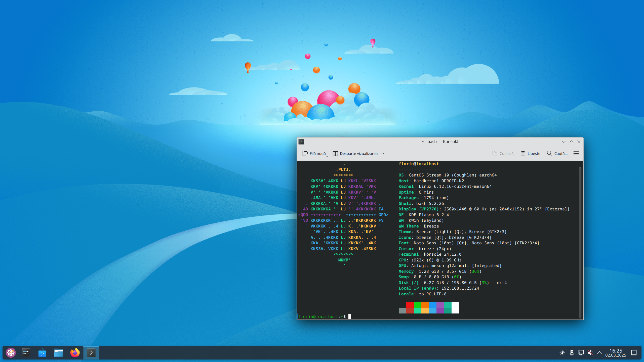Expand Desparte vizualizarea dropdown chevron
Viewport: 644px width, 362px height.
pyautogui.click(x=383, y=154)
